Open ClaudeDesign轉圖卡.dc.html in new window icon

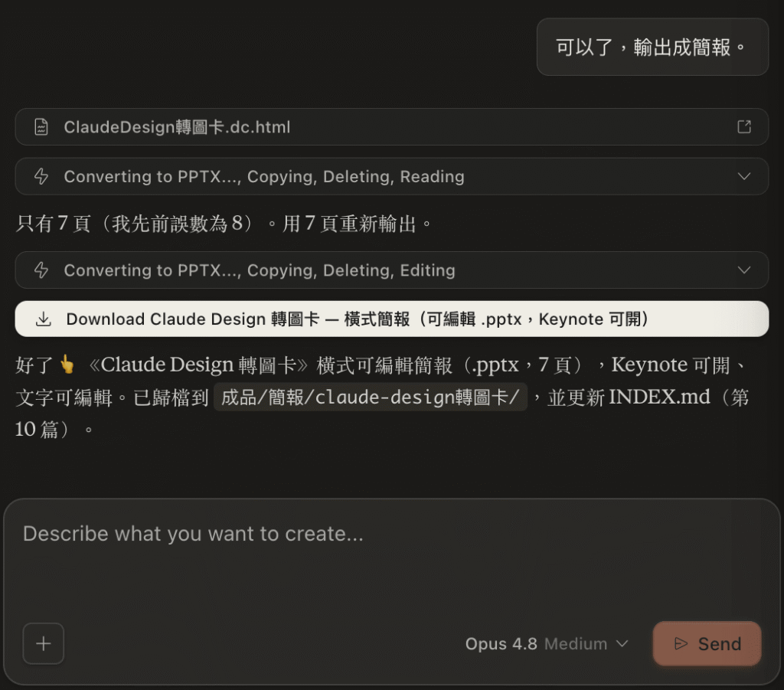tap(744, 126)
